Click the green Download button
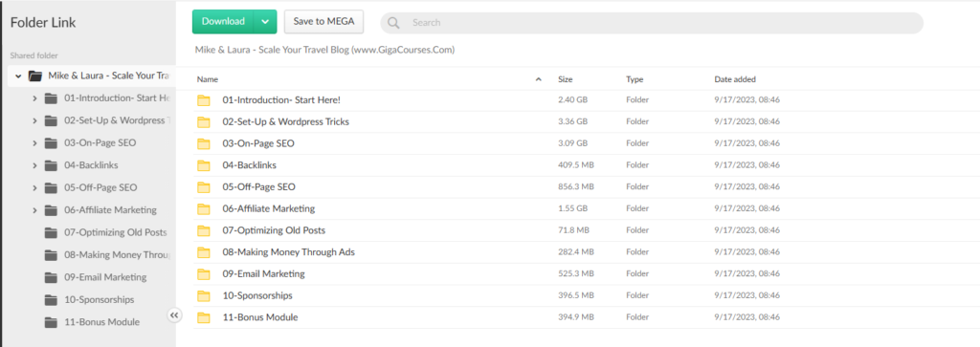Image resolution: width=980 pixels, height=347 pixels. click(223, 21)
